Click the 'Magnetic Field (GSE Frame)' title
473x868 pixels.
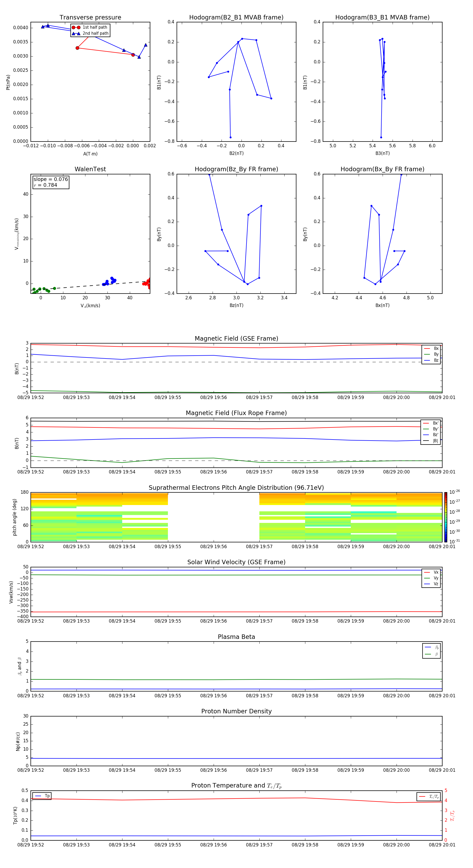pyautogui.click(x=236, y=339)
